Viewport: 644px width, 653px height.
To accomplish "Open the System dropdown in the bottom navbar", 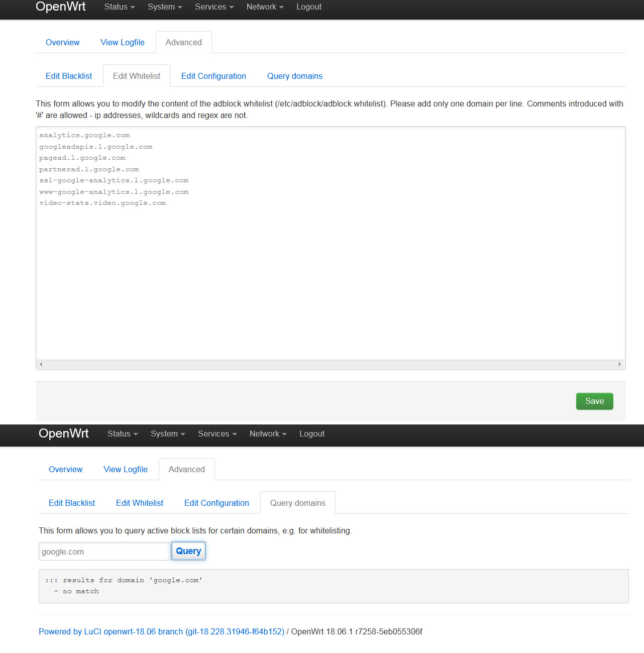I will [x=168, y=434].
